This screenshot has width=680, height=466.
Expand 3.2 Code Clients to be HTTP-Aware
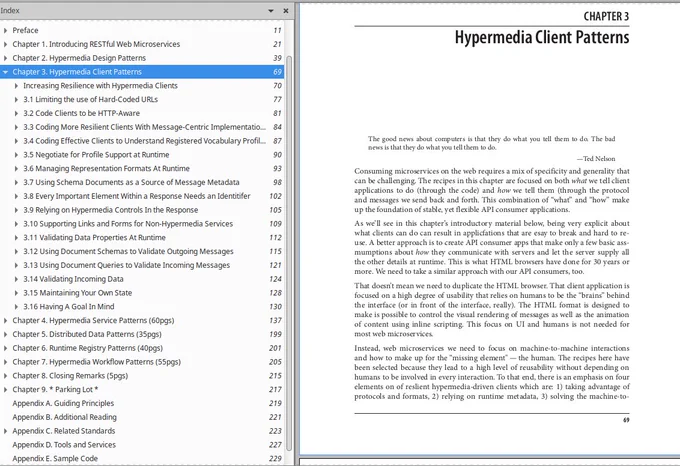pos(16,113)
